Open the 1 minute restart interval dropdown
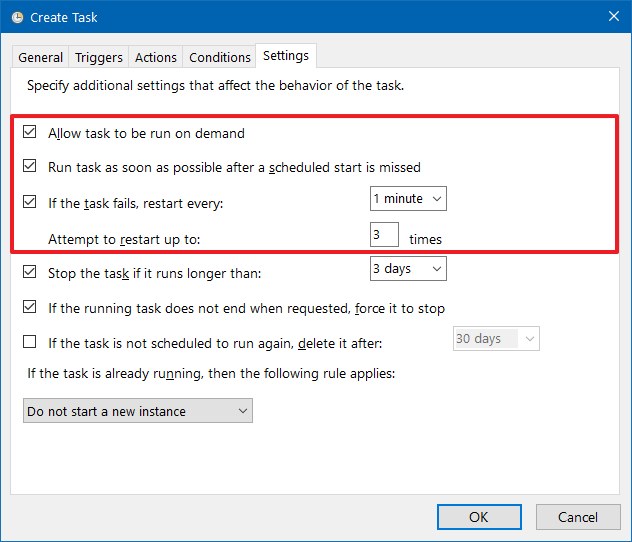The height and width of the screenshot is (542, 632). click(x=408, y=198)
